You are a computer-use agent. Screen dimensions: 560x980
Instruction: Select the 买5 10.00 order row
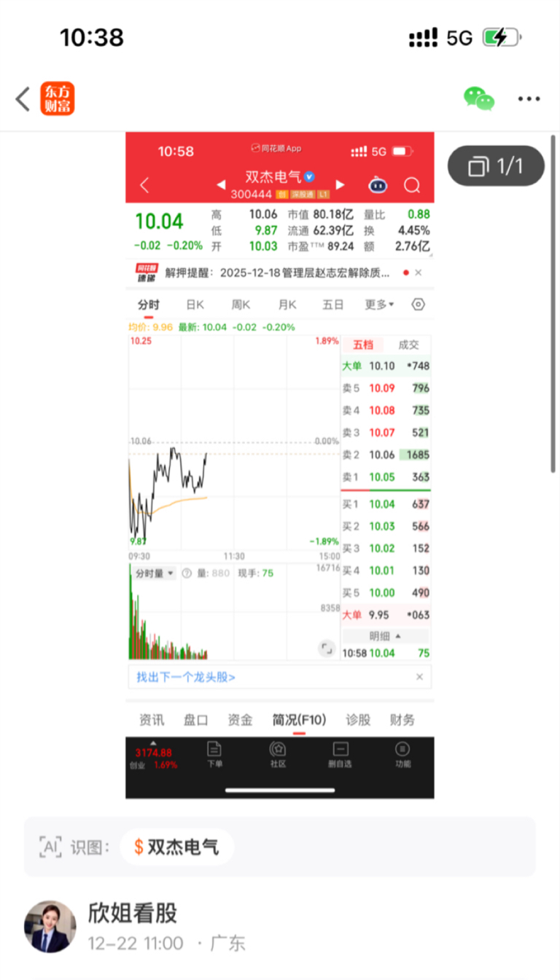[386, 592]
